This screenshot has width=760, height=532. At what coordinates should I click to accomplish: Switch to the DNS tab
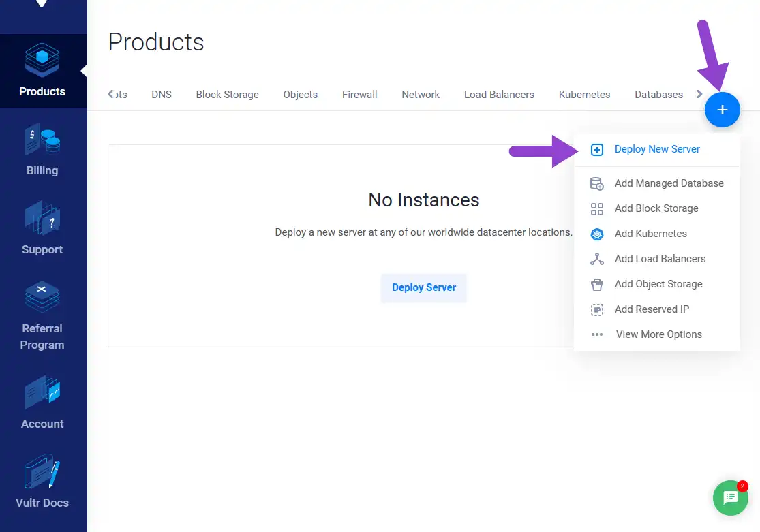pos(162,95)
